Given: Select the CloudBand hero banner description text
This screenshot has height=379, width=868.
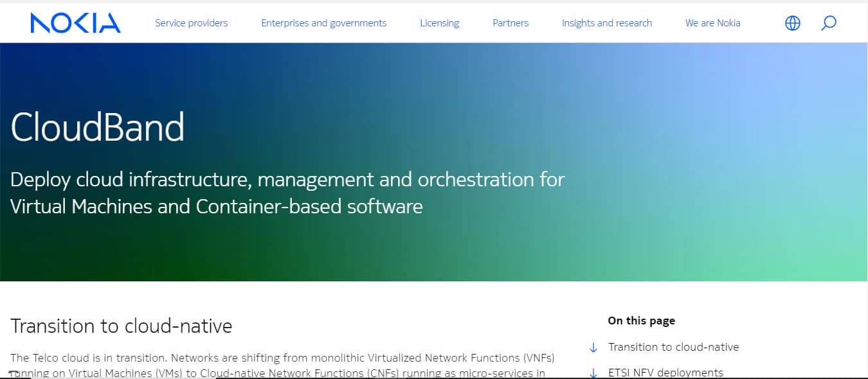Looking at the screenshot, I should [x=287, y=193].
